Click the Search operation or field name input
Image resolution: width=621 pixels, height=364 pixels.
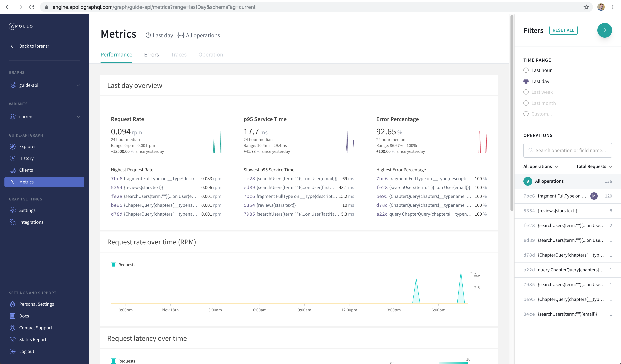pyautogui.click(x=568, y=150)
